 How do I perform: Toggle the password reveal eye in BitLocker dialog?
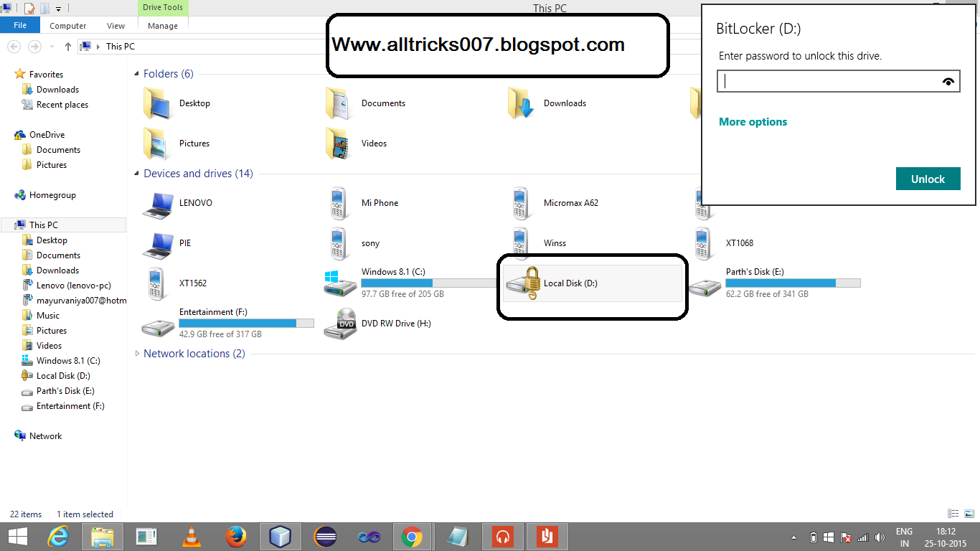(x=948, y=80)
